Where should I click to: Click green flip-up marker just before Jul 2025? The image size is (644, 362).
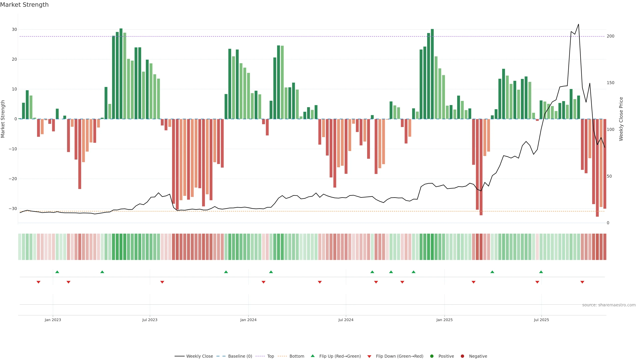(x=541, y=272)
